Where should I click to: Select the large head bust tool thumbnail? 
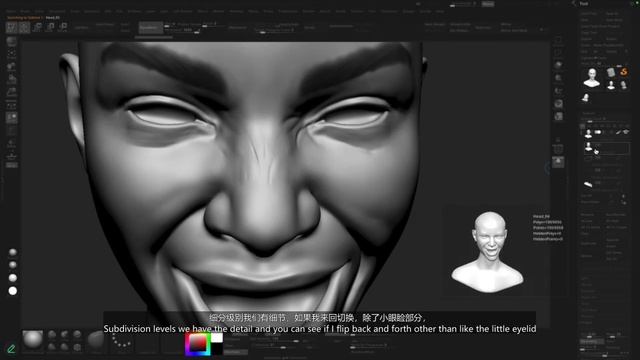tap(592, 78)
